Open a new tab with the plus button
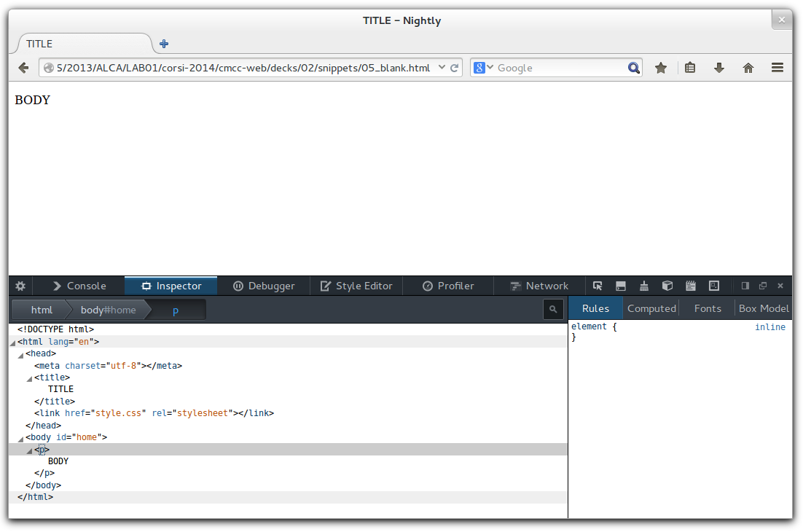The image size is (803, 532). coord(164,44)
